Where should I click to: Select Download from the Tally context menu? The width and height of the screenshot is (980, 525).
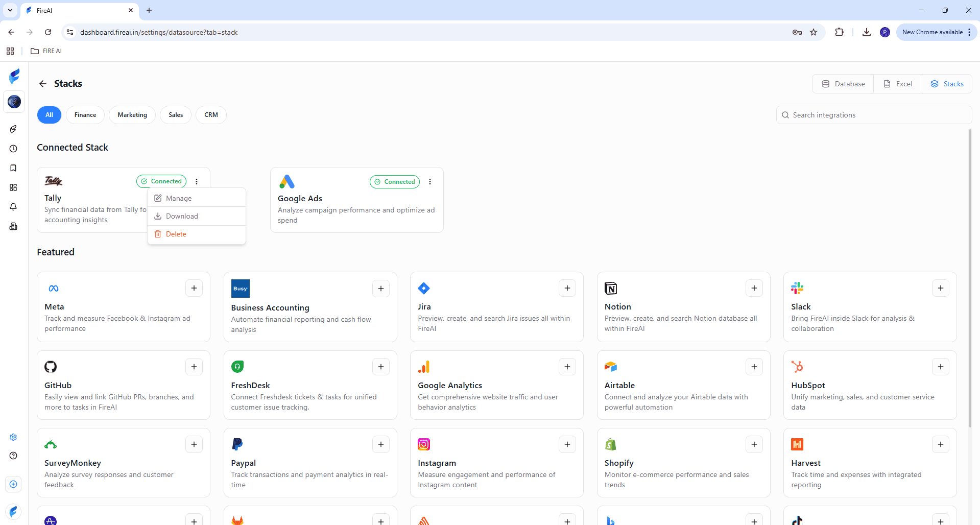pos(182,216)
